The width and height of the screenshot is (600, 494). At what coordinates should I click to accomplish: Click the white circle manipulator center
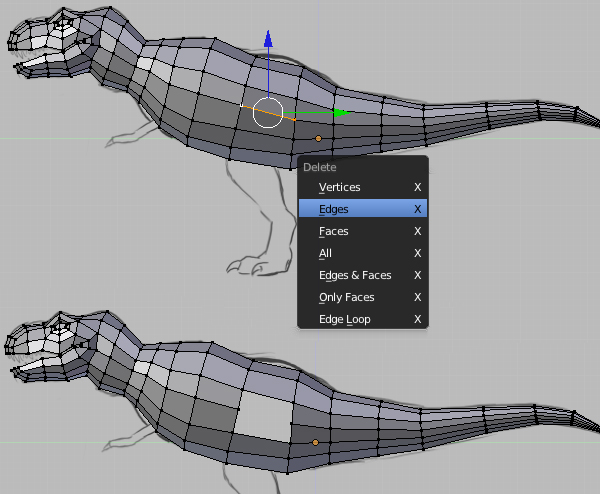click(268, 112)
